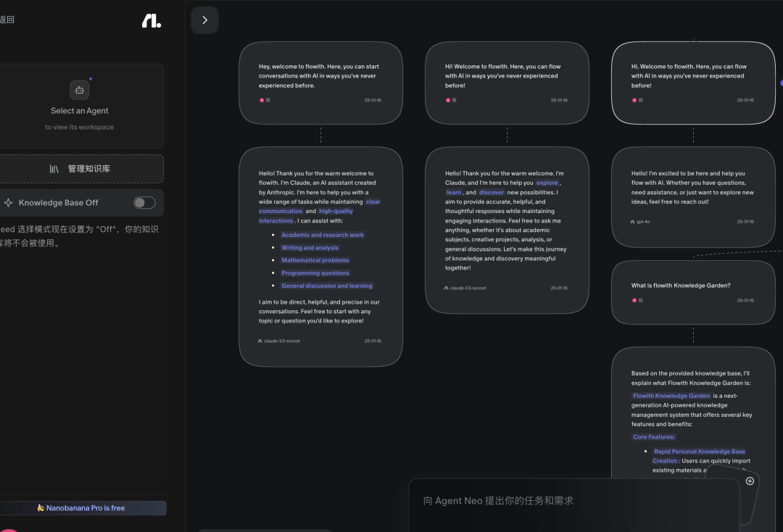Click pink user avatar on 'Hey, welcome' node

click(x=262, y=100)
